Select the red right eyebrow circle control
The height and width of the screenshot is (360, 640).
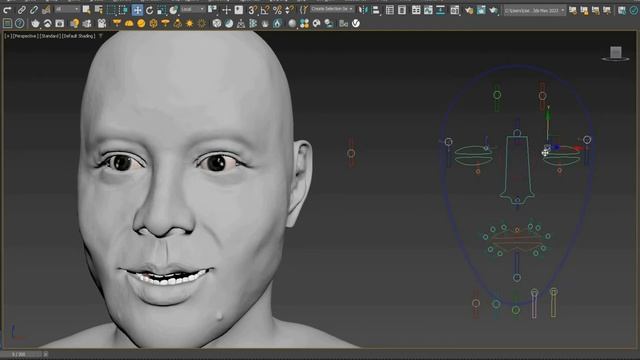[x=542, y=96]
